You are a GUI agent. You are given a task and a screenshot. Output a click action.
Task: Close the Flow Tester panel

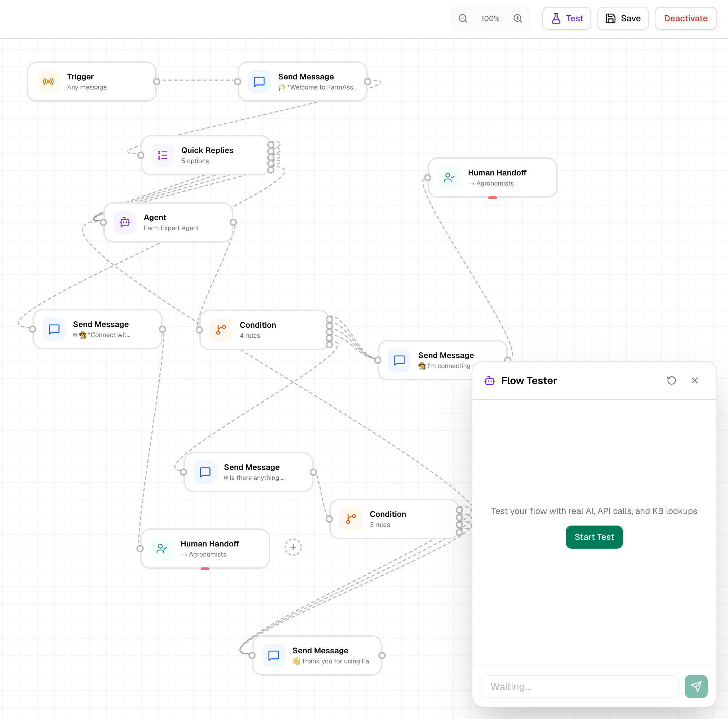694,380
